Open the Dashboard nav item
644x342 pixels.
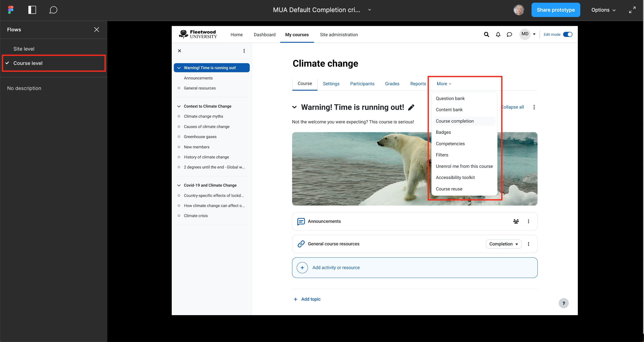(265, 35)
